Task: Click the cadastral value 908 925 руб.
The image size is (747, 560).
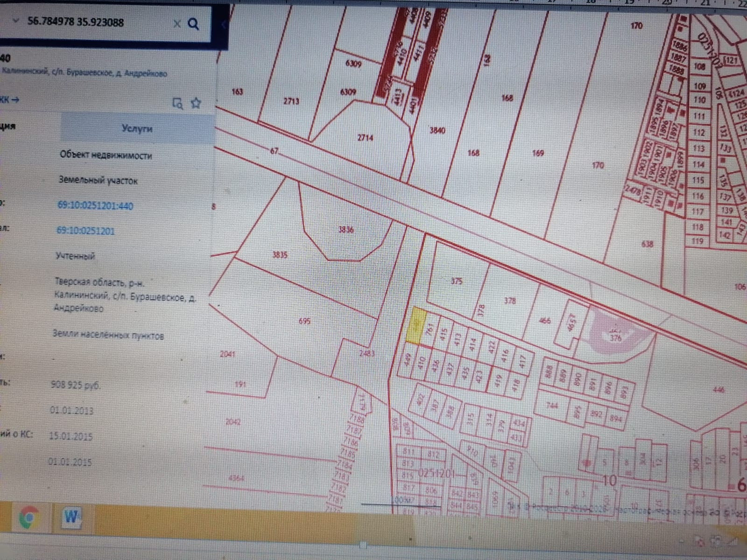Action: (x=75, y=385)
